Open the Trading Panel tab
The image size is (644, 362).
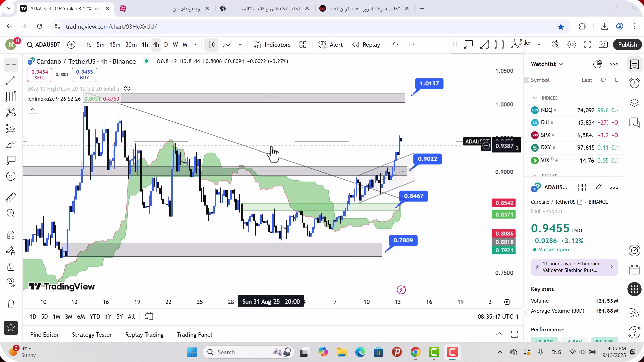point(195,335)
